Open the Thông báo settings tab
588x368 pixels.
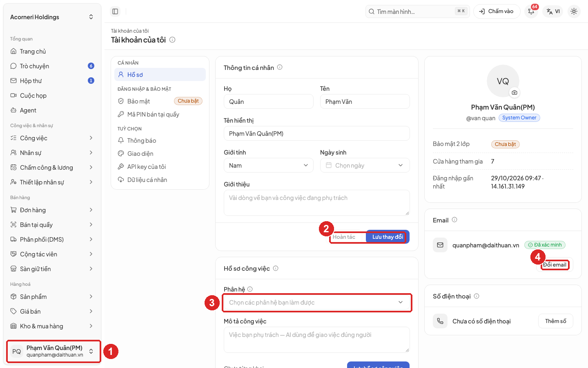tap(160, 141)
